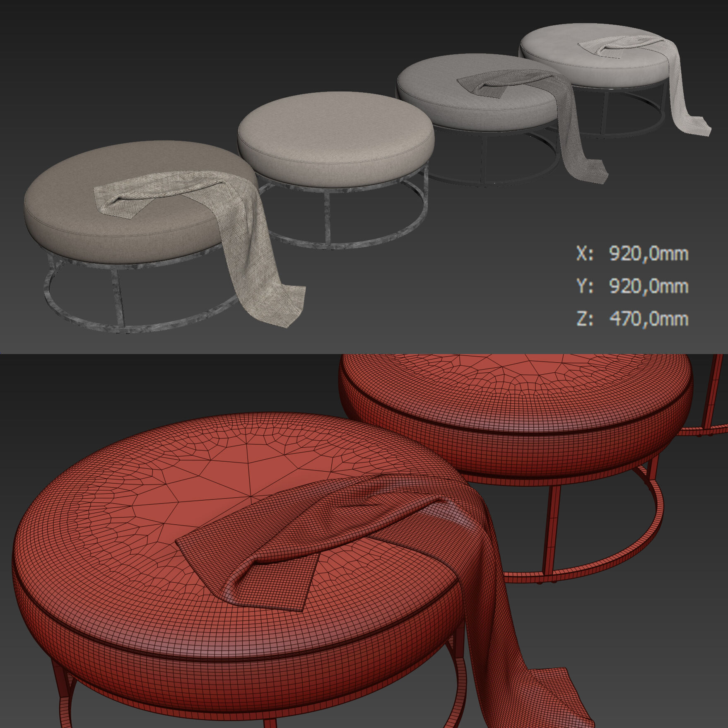The height and width of the screenshot is (728, 728).
Task: Click the Y: 920,0mm dimension text
Action: point(632,286)
